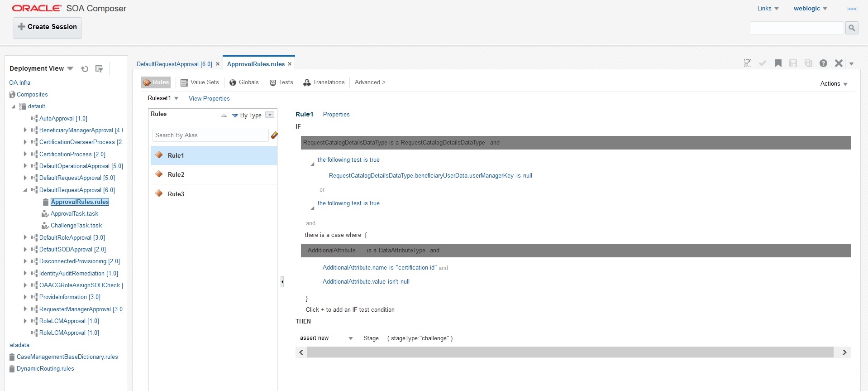Switch to the Value Sets tab

point(200,82)
